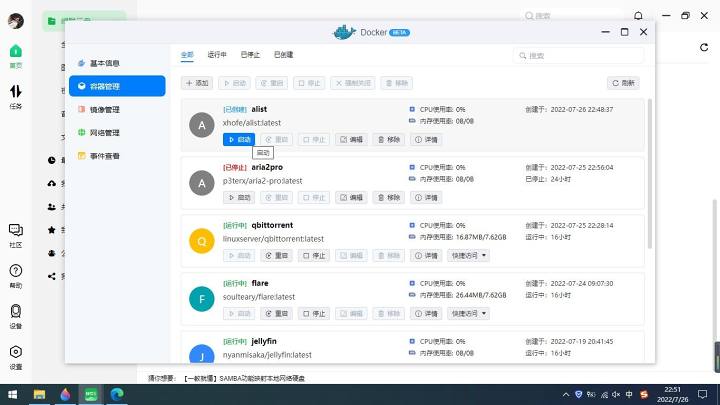
Task: Open 社区 in the left sidebar
Action: pos(16,236)
